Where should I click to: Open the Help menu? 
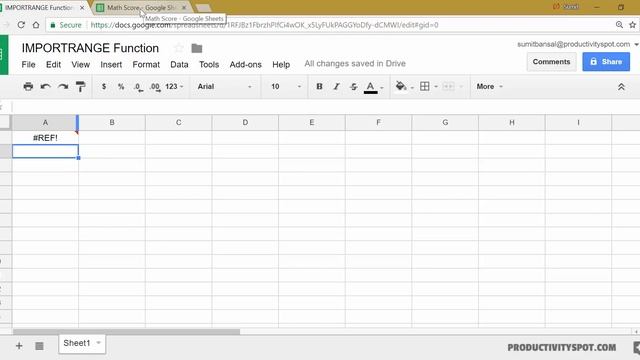281,64
